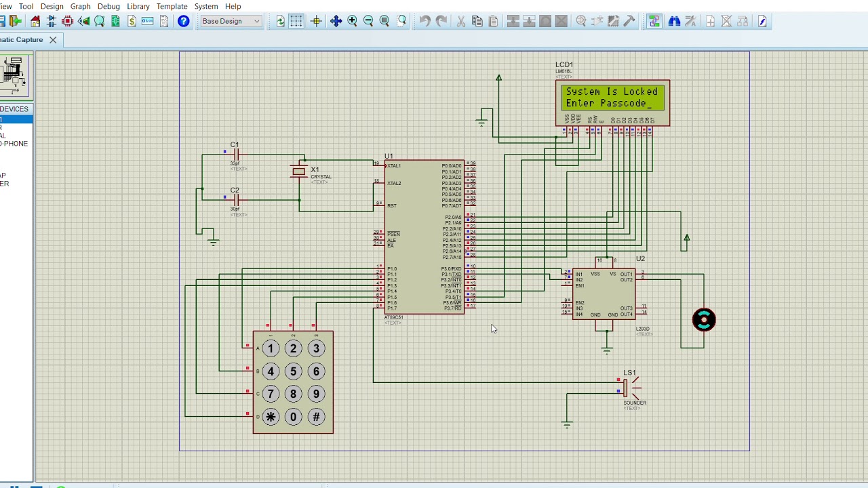Viewport: 868px width, 488px height.
Task: Open the Tool menu
Action: [x=26, y=6]
